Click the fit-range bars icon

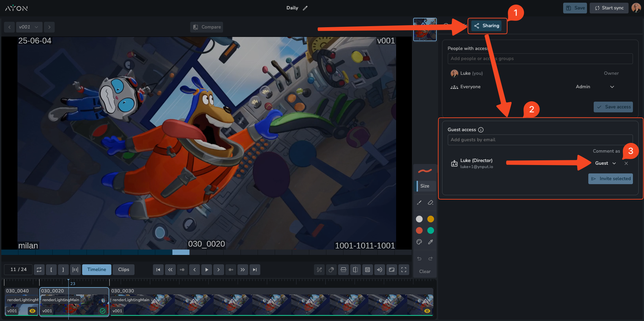(75, 270)
